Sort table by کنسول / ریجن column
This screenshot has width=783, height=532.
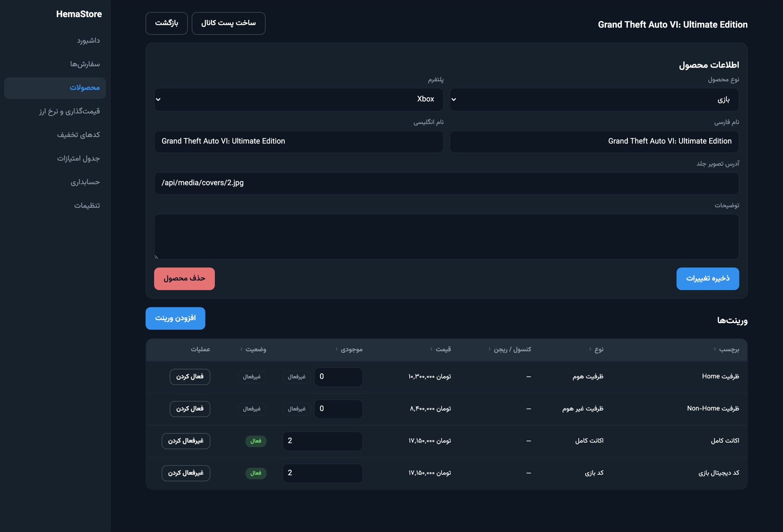click(510, 349)
